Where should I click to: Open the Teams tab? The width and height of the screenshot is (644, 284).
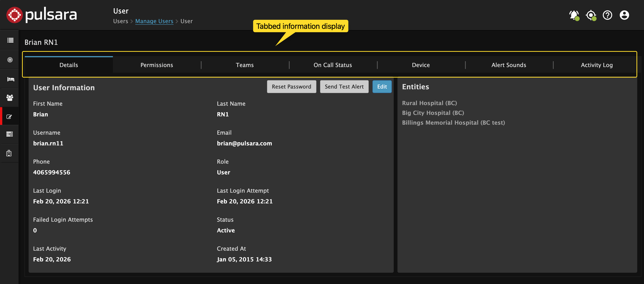pyautogui.click(x=245, y=65)
